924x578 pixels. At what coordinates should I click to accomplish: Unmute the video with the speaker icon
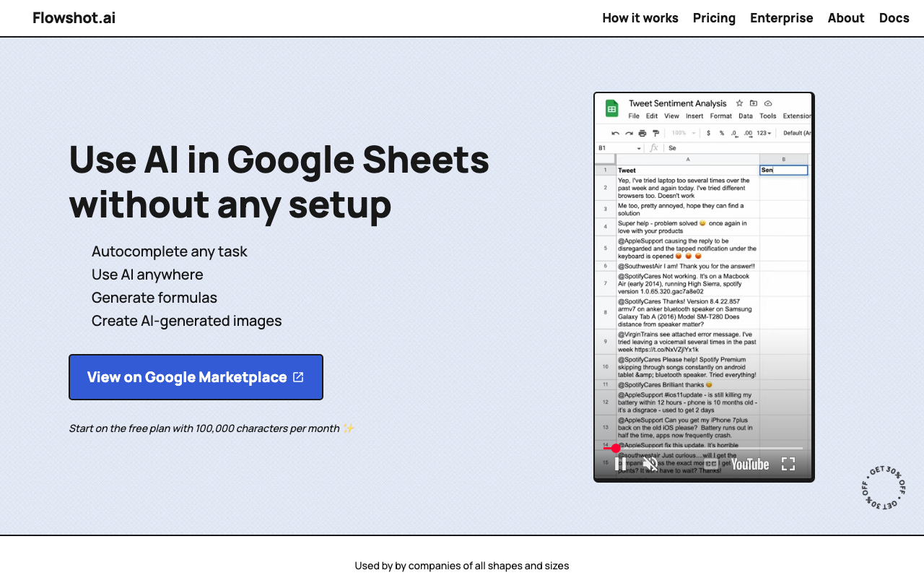650,464
